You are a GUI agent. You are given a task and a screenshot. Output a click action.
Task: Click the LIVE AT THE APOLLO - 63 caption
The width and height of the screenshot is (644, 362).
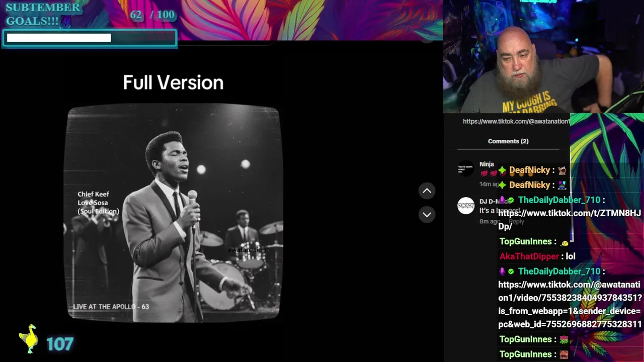click(x=111, y=307)
